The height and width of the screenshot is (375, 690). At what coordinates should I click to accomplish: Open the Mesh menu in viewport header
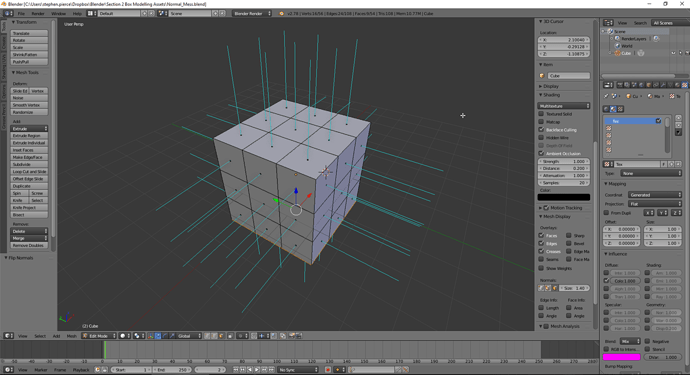[72, 336]
